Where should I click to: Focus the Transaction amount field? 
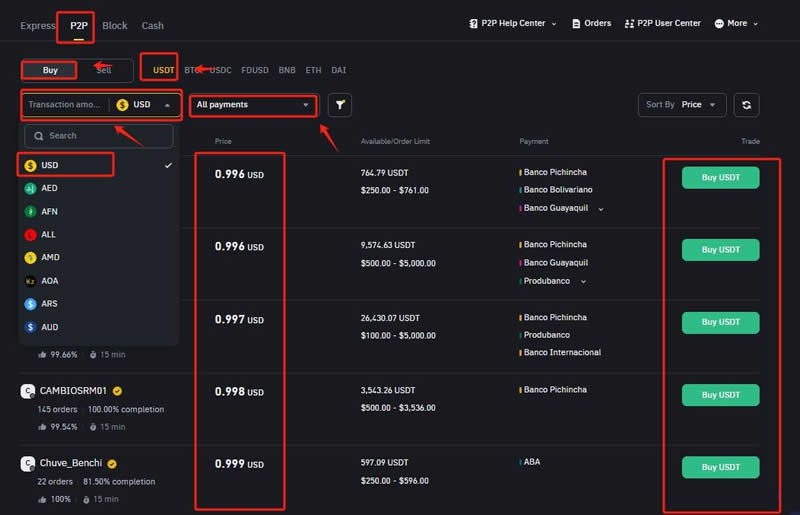click(65, 105)
